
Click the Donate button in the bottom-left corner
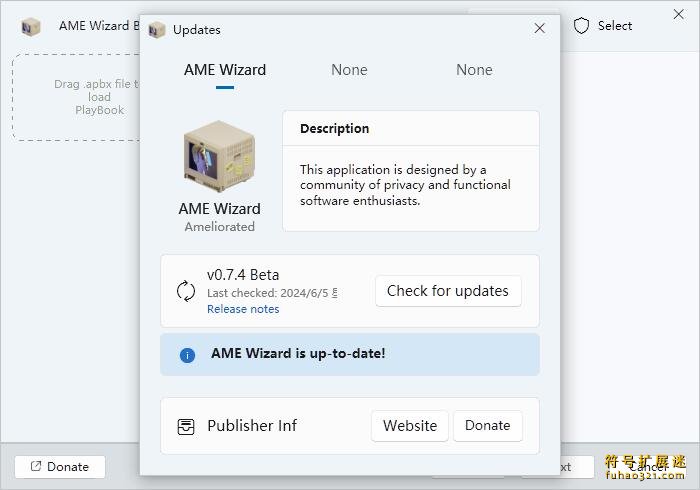click(x=59, y=466)
